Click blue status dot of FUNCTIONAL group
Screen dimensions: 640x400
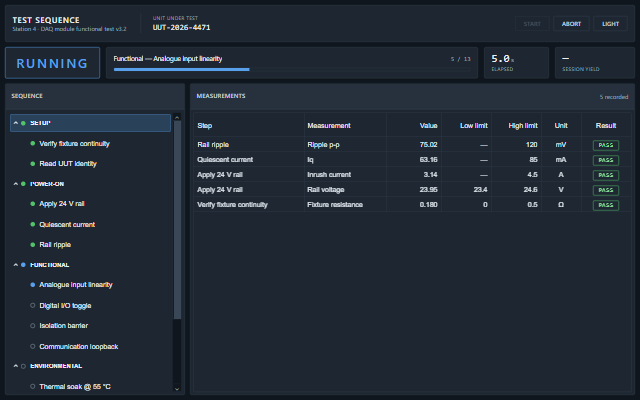coord(23,265)
